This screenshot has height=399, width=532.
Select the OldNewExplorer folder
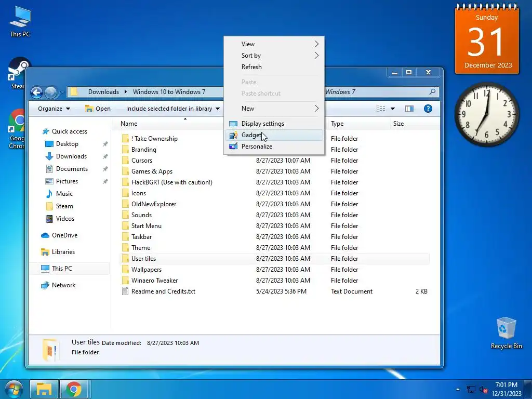pos(154,204)
